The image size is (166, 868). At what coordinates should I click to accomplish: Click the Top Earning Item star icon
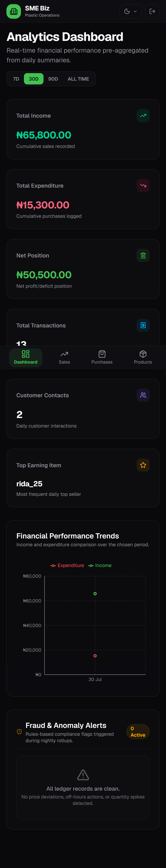[143, 465]
